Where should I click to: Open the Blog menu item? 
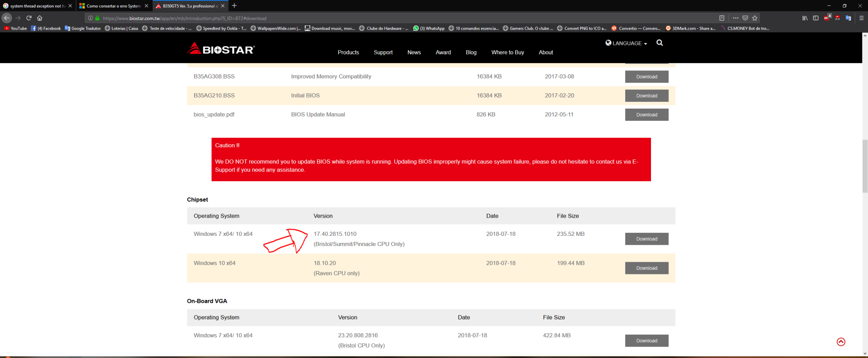471,53
